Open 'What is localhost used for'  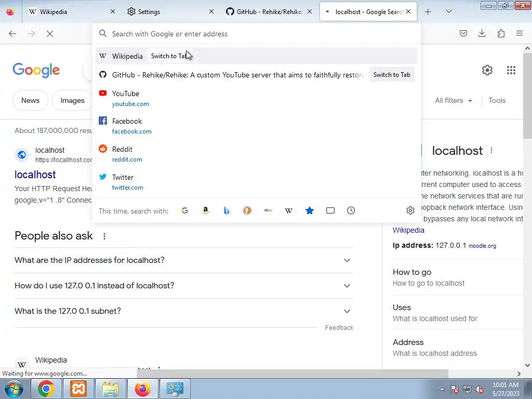click(x=435, y=318)
